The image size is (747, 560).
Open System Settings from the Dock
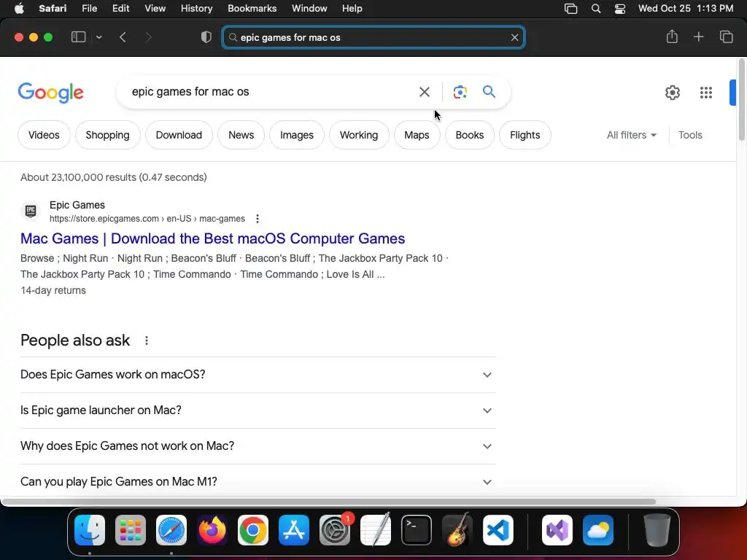coord(335,530)
